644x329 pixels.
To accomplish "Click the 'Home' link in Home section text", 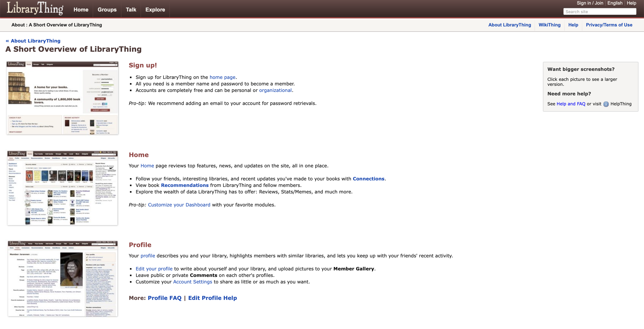I will pyautogui.click(x=147, y=166).
